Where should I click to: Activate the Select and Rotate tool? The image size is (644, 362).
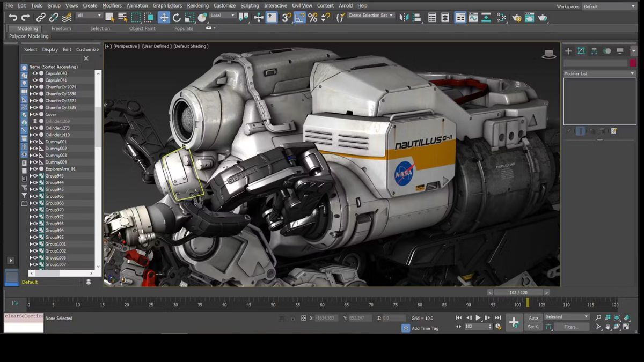click(177, 18)
